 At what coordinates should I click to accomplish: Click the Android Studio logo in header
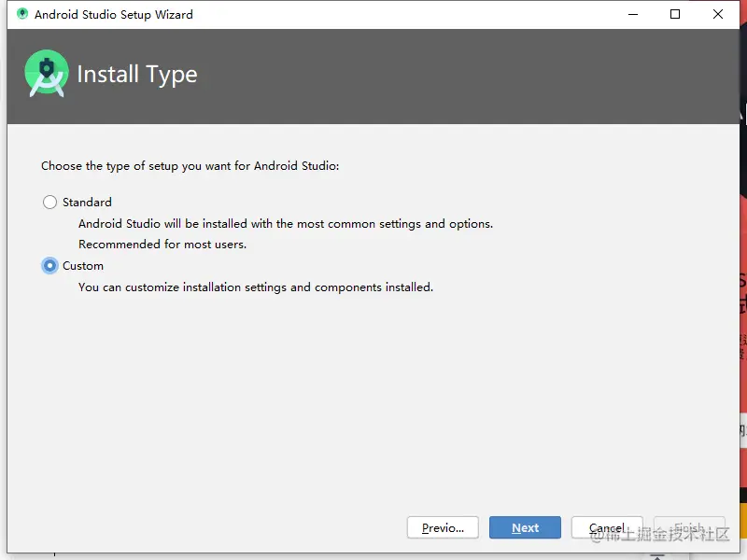tap(47, 74)
